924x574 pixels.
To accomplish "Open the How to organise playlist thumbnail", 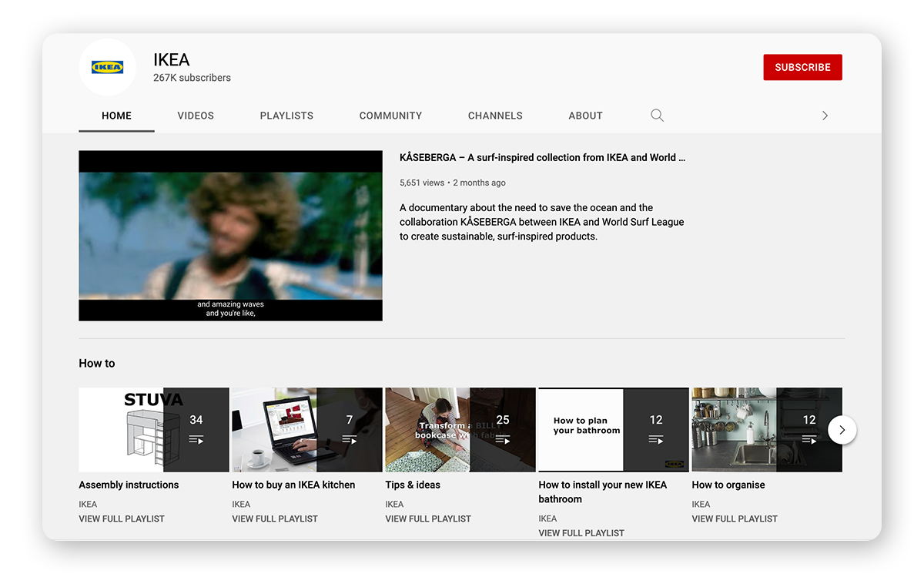I will pos(766,429).
